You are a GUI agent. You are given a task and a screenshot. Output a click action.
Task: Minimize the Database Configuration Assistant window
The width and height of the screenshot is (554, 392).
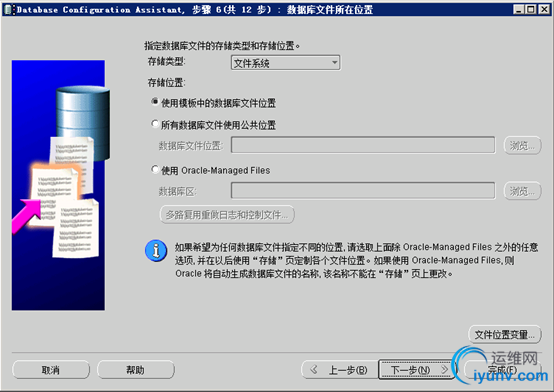click(x=518, y=10)
